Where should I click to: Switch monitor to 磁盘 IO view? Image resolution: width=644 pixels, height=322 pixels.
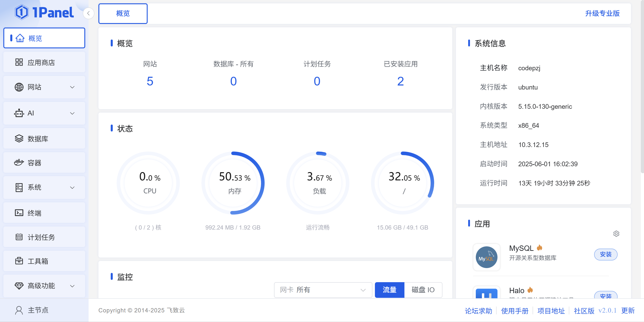pos(423,290)
